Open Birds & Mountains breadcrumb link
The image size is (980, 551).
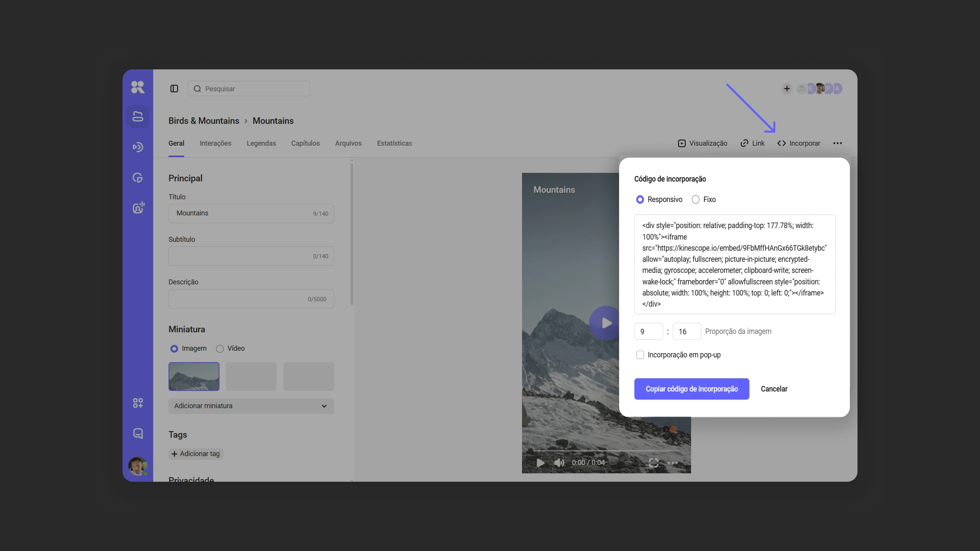204,121
